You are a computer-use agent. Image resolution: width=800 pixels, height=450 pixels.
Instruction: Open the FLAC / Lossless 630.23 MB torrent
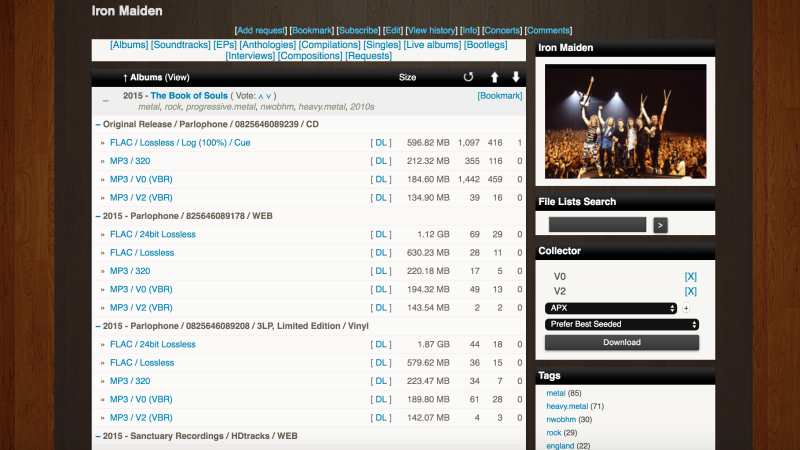(x=142, y=253)
